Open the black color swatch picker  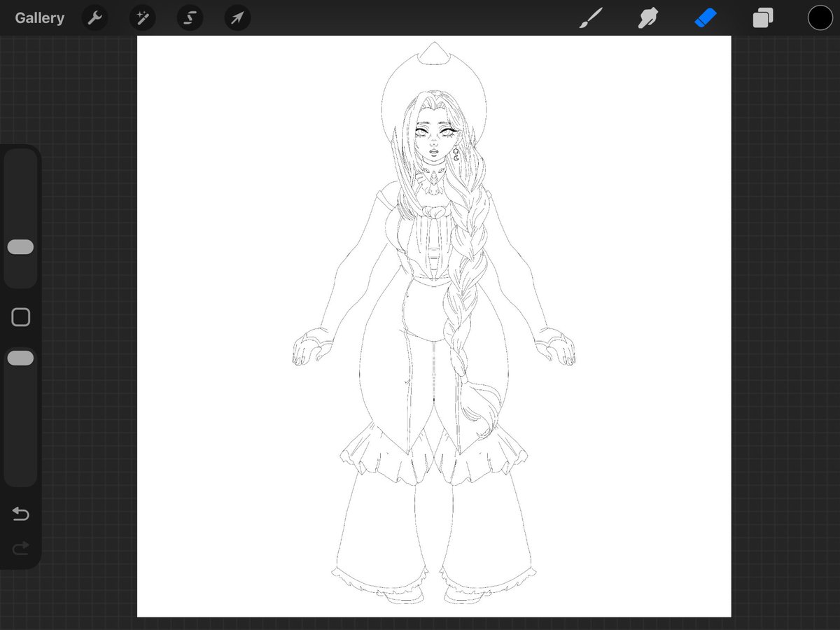click(820, 17)
